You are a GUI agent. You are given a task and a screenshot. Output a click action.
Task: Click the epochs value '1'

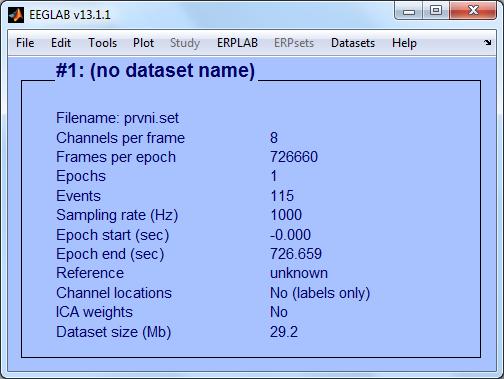(274, 176)
